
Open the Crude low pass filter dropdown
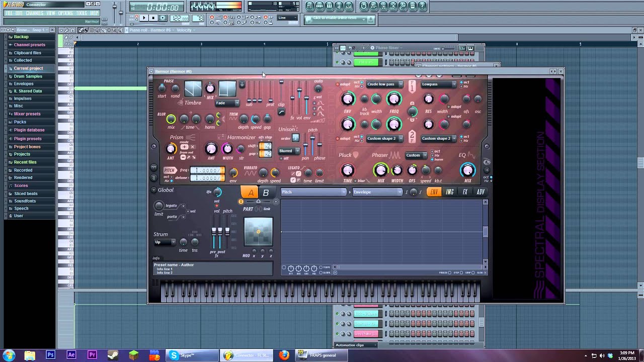coord(384,84)
